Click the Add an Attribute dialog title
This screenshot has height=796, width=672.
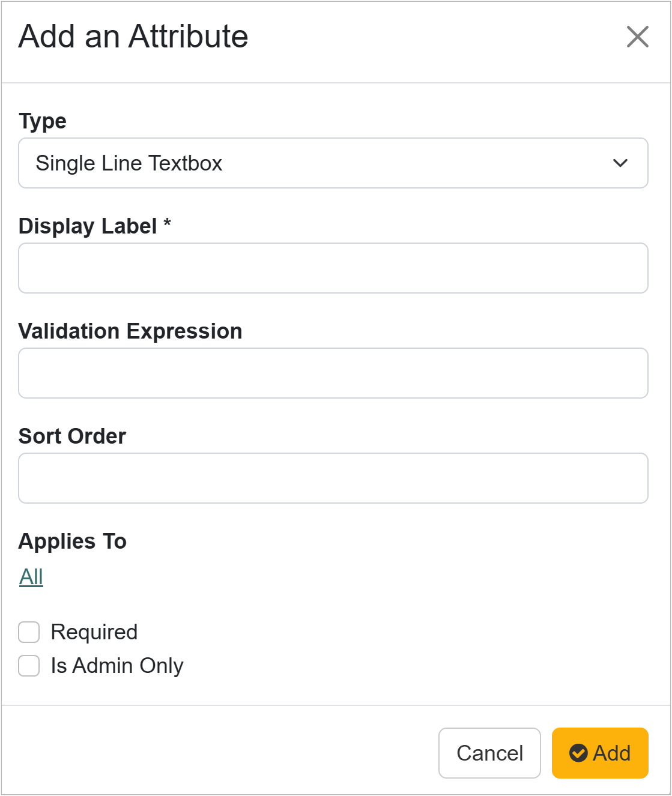coord(133,37)
